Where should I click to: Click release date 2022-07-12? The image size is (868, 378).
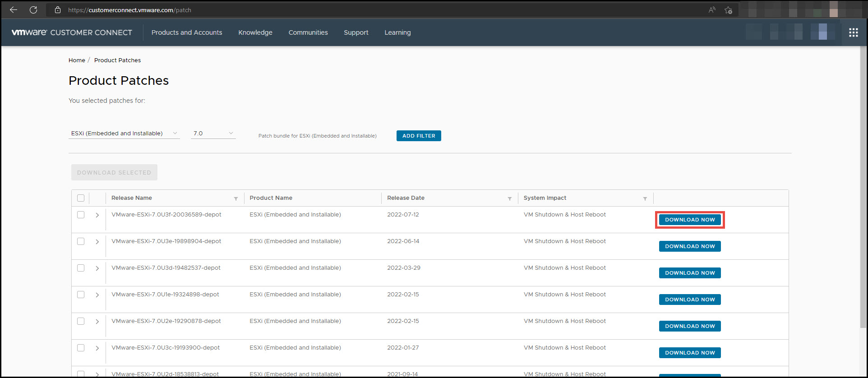[403, 215]
